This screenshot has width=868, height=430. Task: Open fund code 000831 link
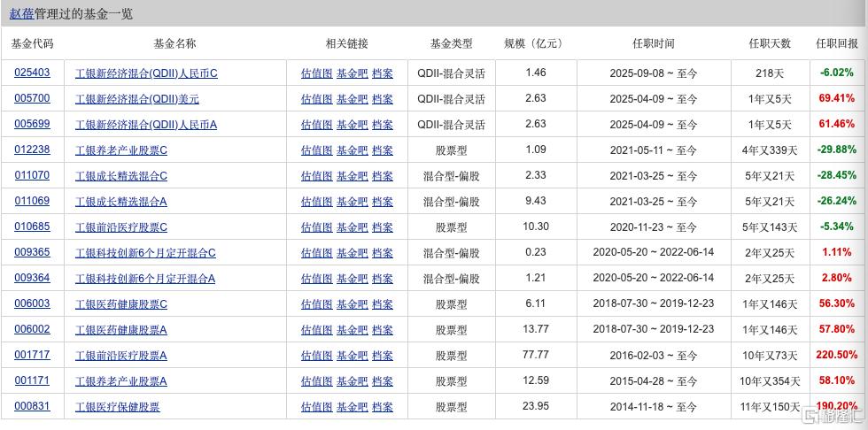(32, 406)
